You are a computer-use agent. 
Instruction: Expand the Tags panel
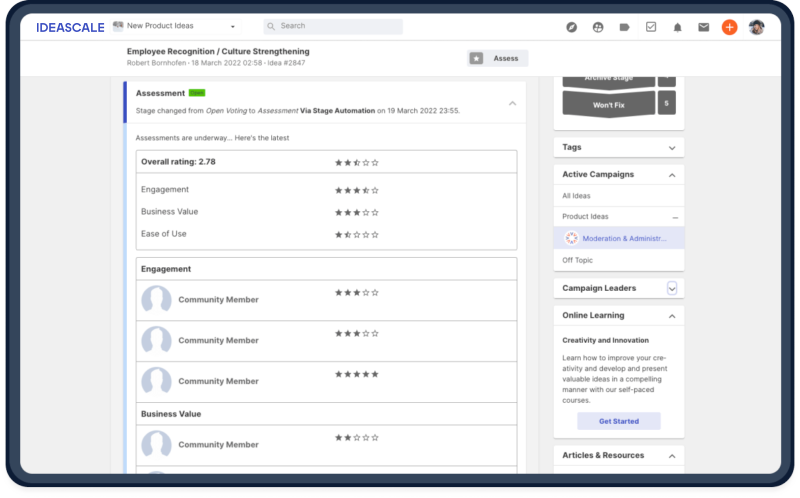(x=671, y=147)
